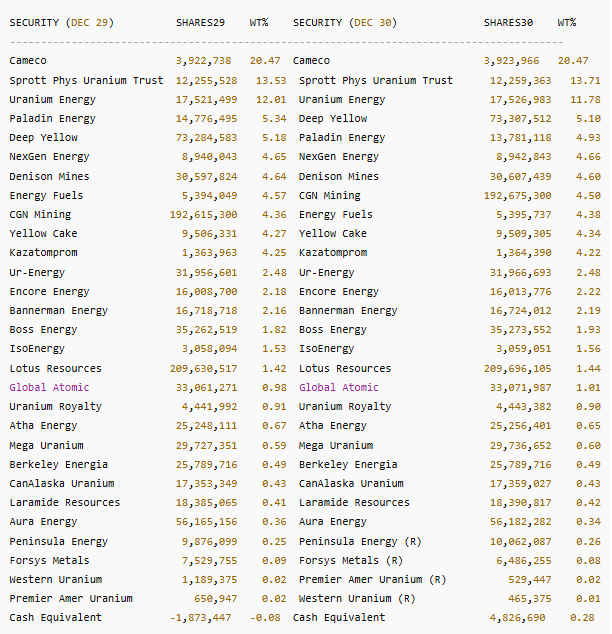Click Laramide Resources shares 18,385,065

[x=206, y=503]
